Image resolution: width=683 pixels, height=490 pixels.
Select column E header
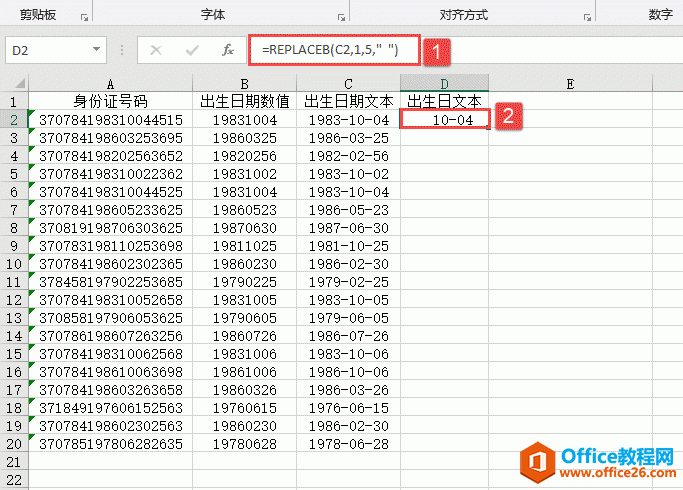point(570,84)
